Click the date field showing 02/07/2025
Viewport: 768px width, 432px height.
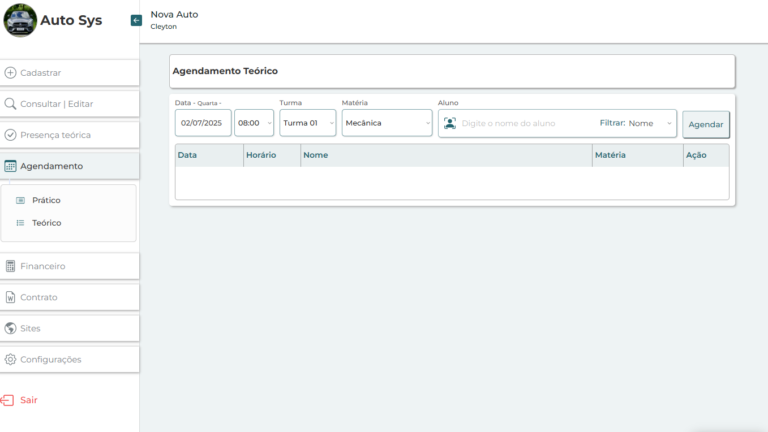[x=203, y=123]
